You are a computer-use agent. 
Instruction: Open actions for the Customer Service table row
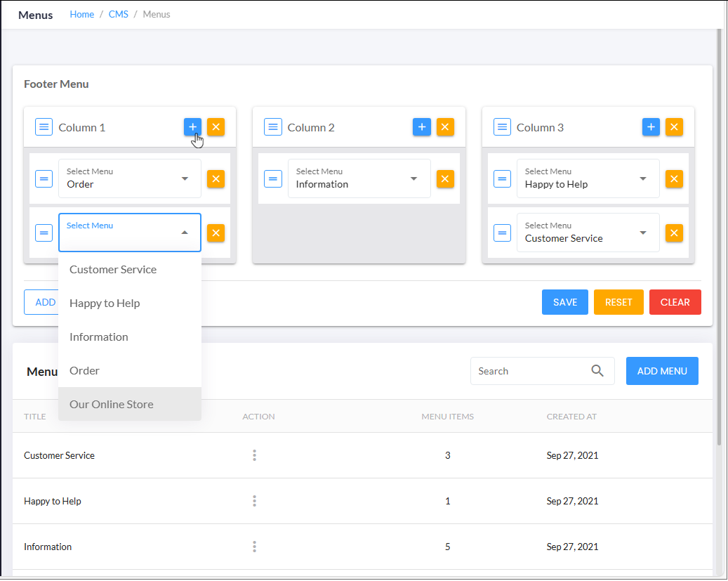254,455
